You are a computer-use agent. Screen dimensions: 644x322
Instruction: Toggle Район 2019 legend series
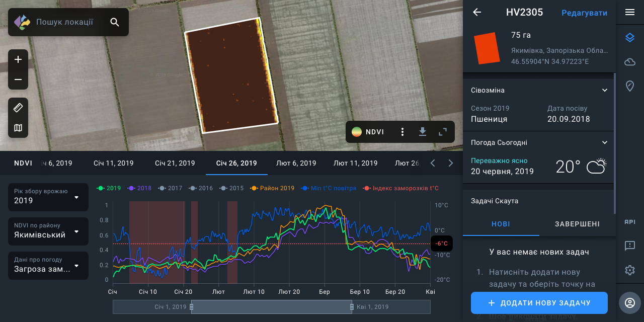273,188
